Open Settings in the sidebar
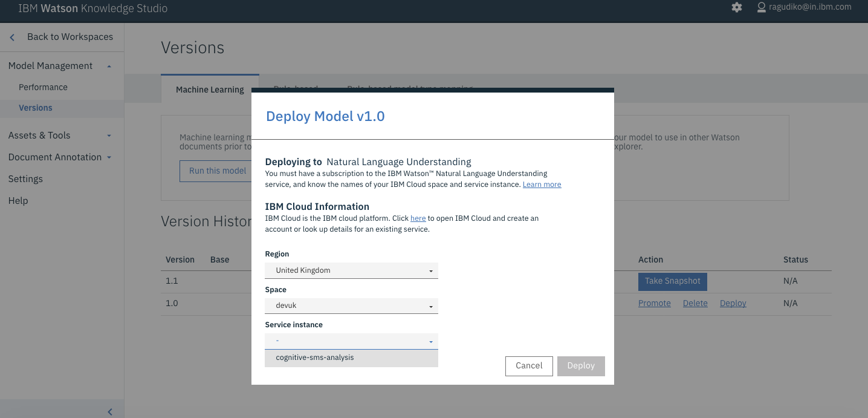This screenshot has height=418, width=868. tap(25, 179)
